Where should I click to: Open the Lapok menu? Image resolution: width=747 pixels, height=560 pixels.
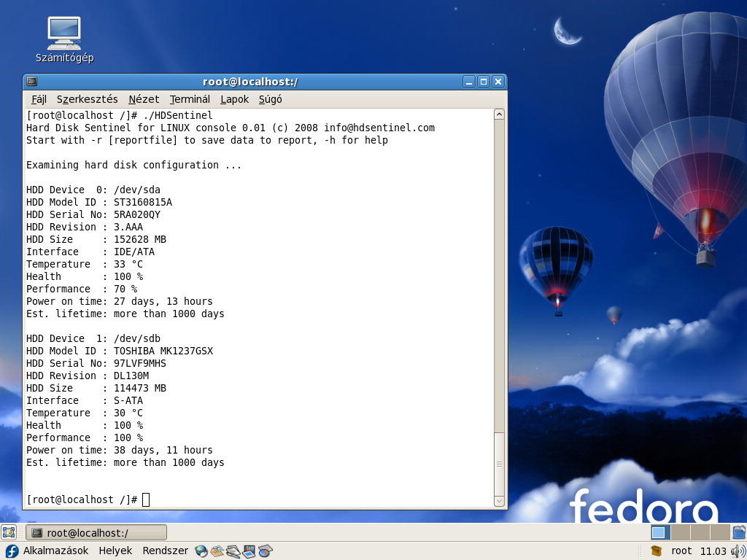click(234, 99)
